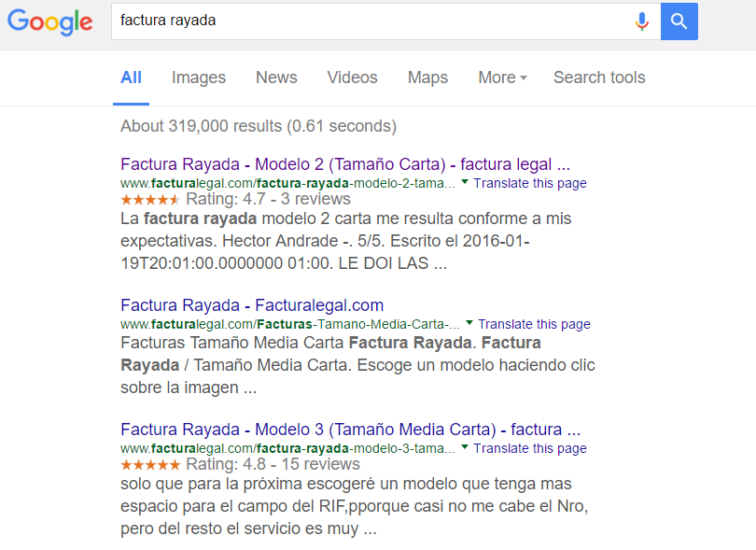Switch to the Videos tab

(353, 78)
